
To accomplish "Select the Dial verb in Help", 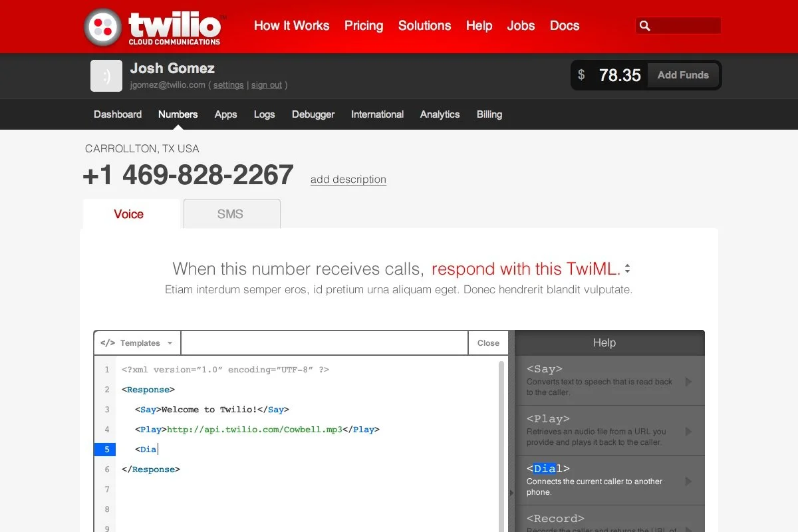I will (610, 481).
